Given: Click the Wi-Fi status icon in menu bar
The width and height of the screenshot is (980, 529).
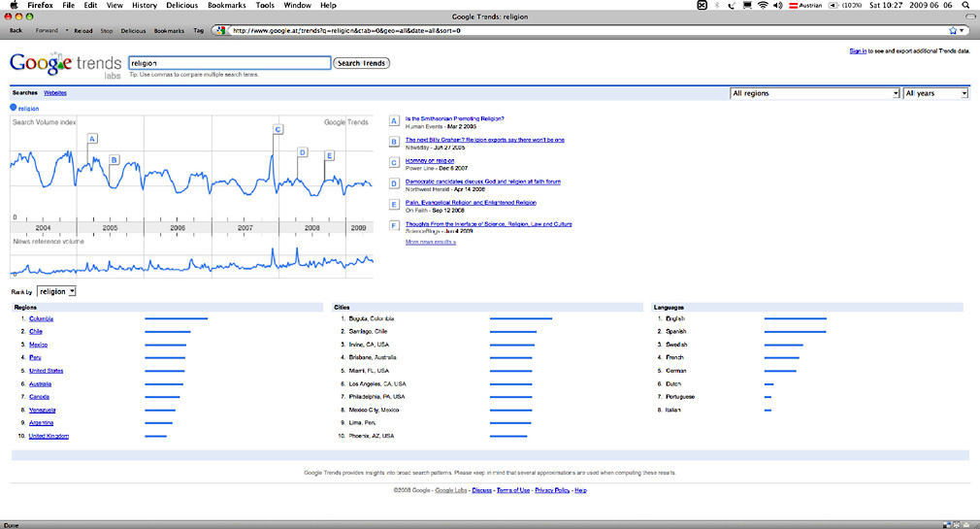Looking at the screenshot, I should pos(763,5).
